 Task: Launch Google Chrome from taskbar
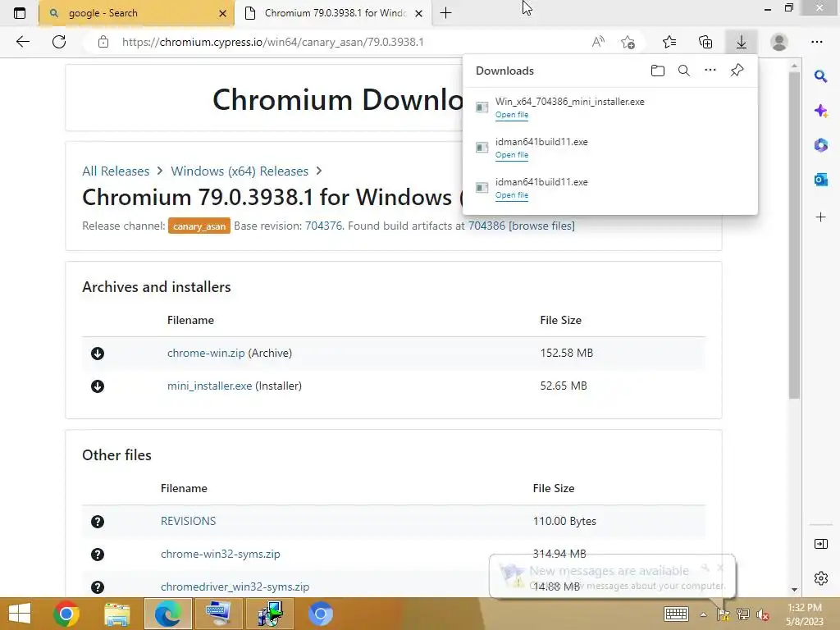[x=66, y=614]
